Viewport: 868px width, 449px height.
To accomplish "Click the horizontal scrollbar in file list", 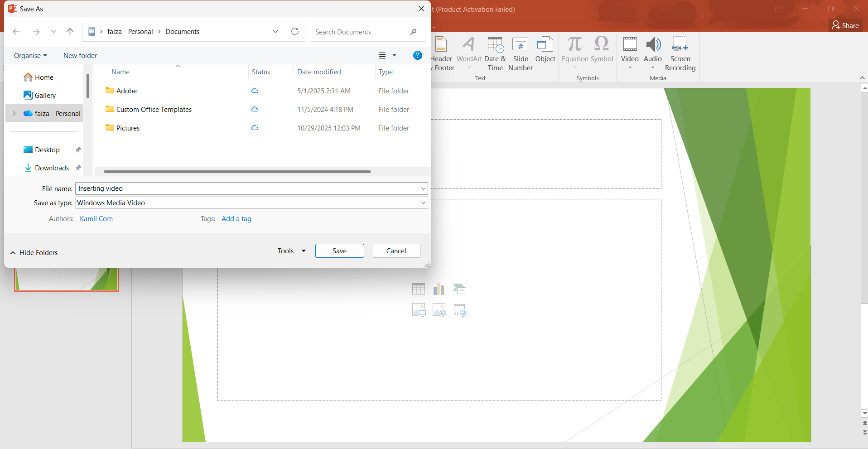I will coord(237,172).
